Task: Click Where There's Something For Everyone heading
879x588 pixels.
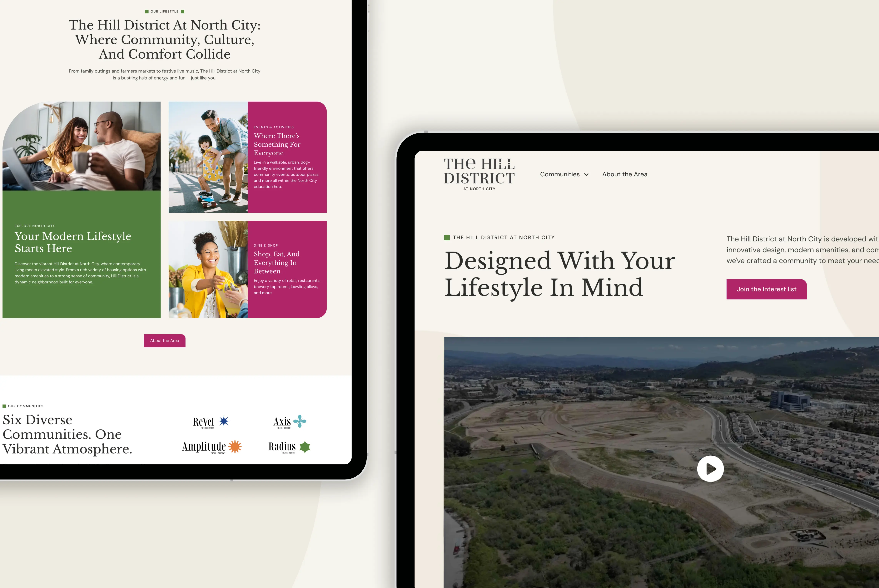Action: coord(277,144)
